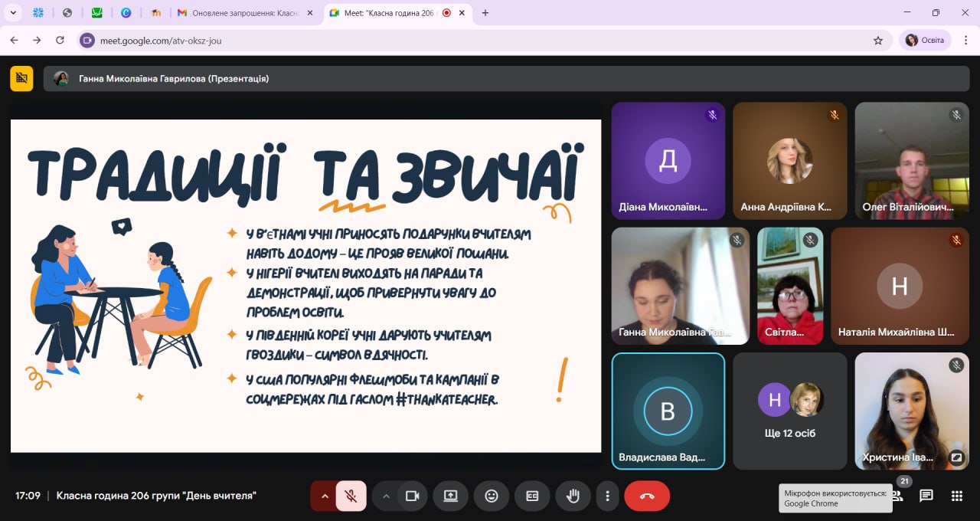Switch to the blue C icon pinned tab
Screen dimensions: 980x521
(x=126, y=13)
